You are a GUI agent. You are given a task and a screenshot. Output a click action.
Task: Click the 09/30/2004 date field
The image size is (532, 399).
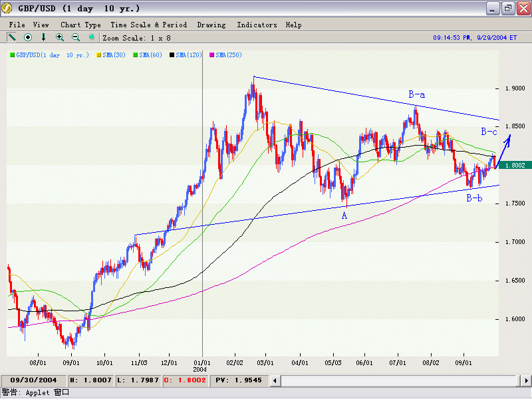point(33,380)
